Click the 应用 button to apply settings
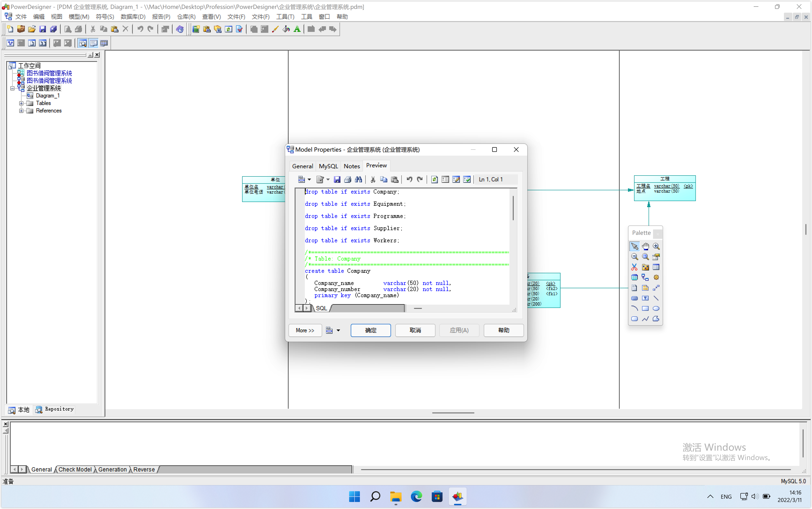The image size is (812, 509). click(x=459, y=329)
